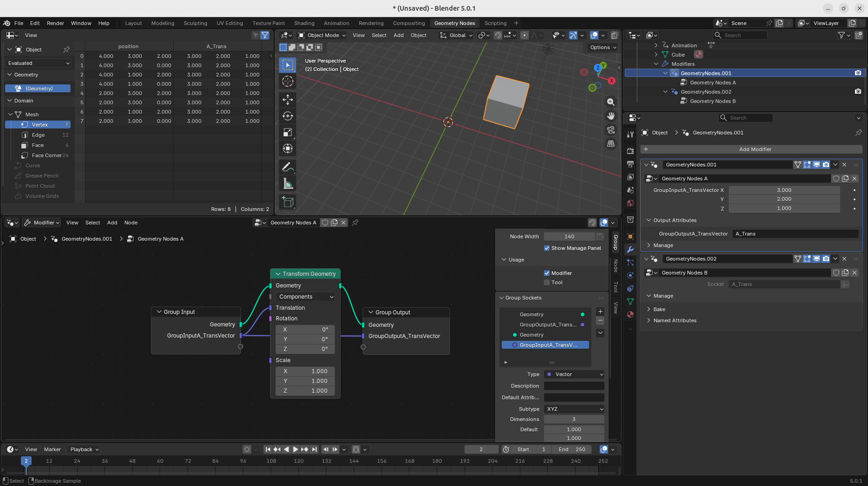
Task: Select the Edge domain in spreadsheet
Action: point(38,135)
